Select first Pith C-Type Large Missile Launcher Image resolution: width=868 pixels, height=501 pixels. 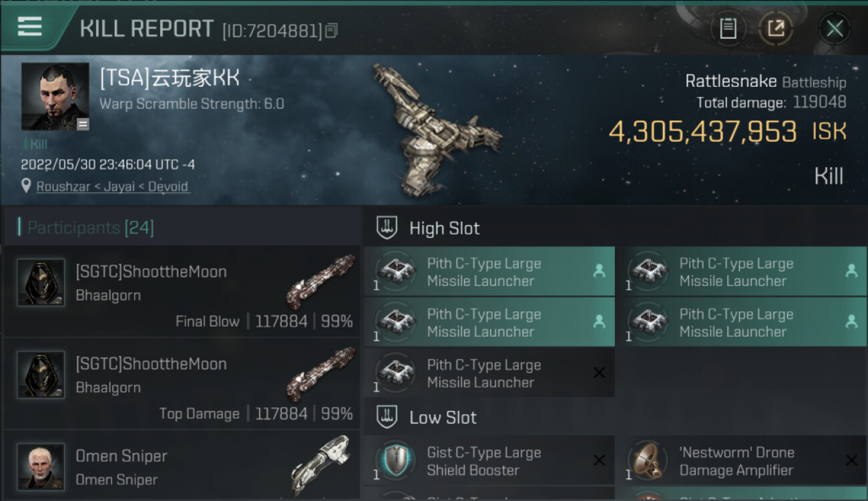489,271
